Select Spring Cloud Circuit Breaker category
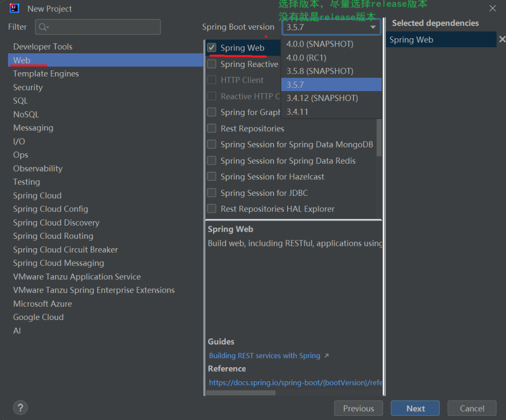 [105, 250]
